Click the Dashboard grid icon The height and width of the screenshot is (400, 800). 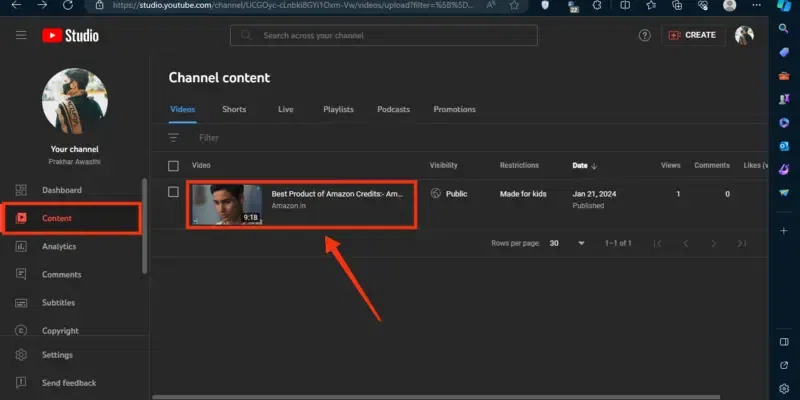pos(21,190)
